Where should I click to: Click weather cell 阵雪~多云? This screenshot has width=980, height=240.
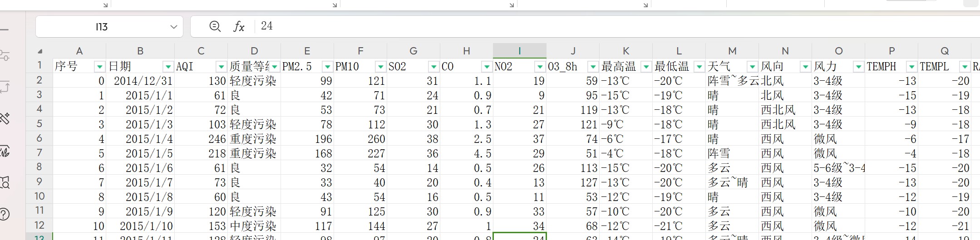click(x=732, y=81)
